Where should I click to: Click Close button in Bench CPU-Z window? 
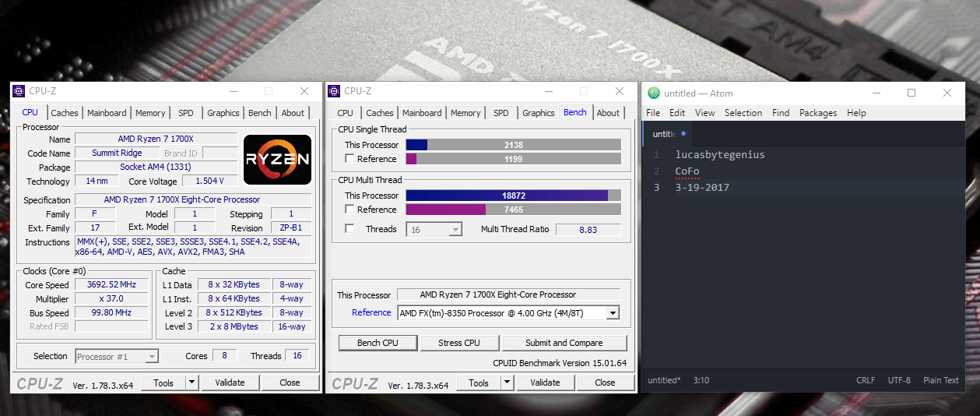point(606,383)
